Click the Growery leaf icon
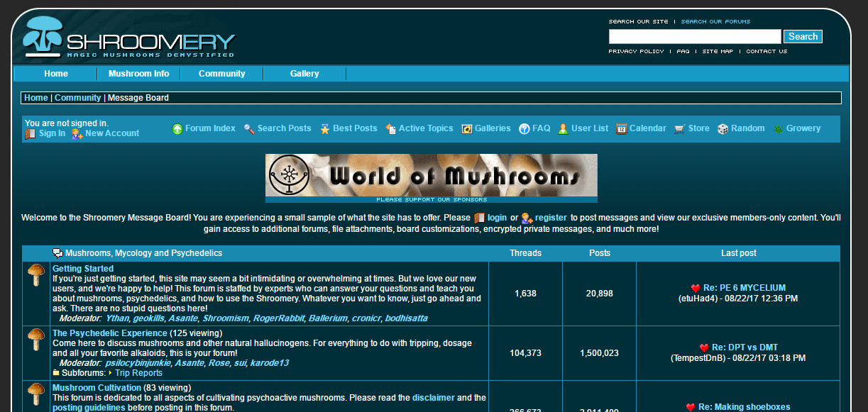 778,129
